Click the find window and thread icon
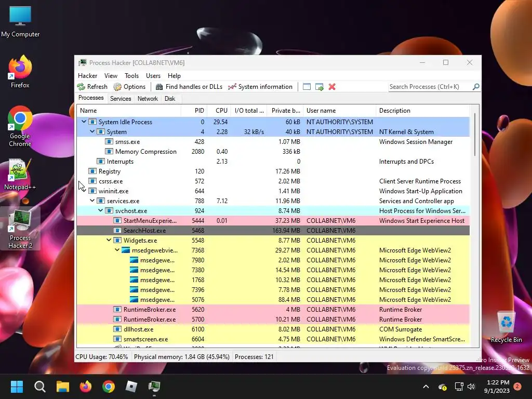532x399 pixels. point(320,87)
